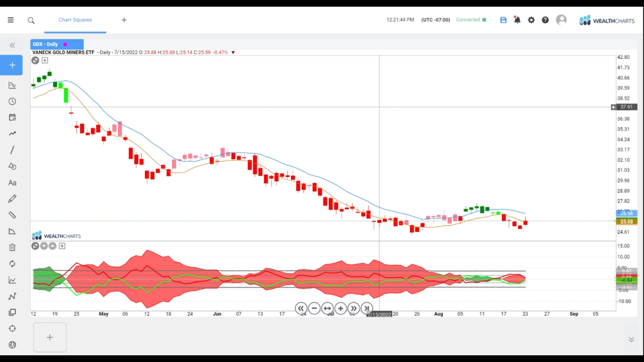
Task: Click the blue plus button in sidebar
Action: tap(11, 65)
